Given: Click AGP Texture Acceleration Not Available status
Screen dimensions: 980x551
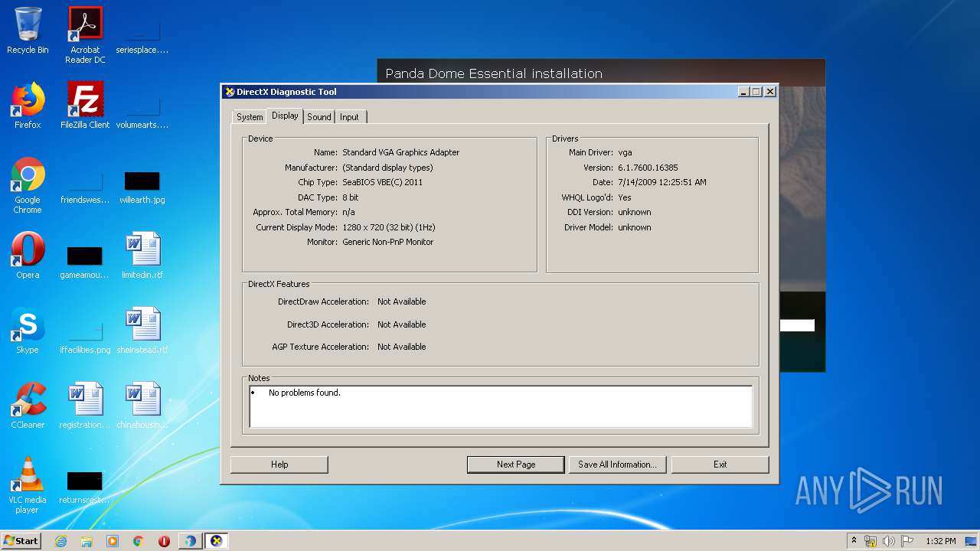Looking at the screenshot, I should click(x=401, y=347).
